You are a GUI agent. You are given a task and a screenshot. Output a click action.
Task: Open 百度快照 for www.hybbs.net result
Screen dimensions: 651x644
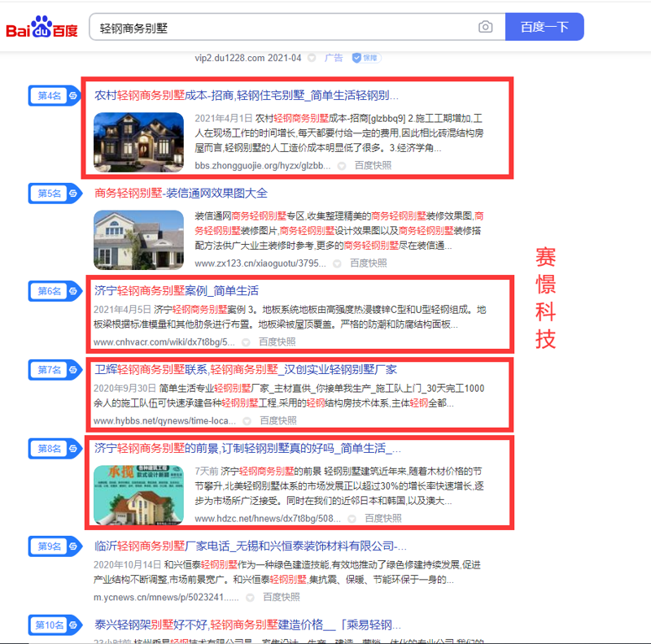278,420
